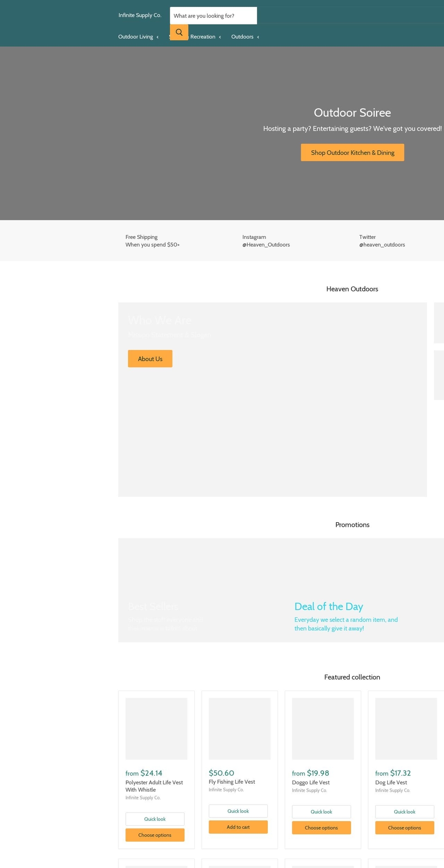Click Infinite Supply Co. vendor under Doggo Life Vest
Viewport: 444px width, 868px height.
point(309,791)
